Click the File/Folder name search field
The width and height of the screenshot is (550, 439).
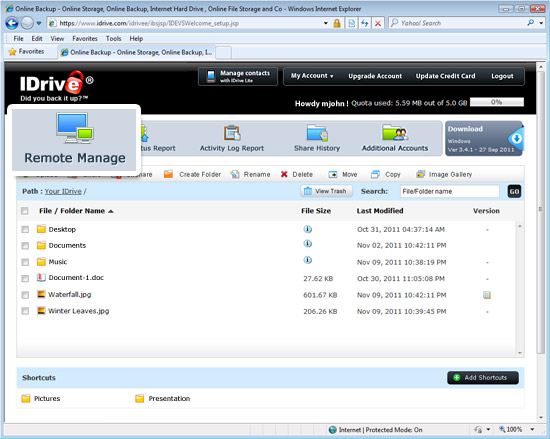tap(450, 191)
